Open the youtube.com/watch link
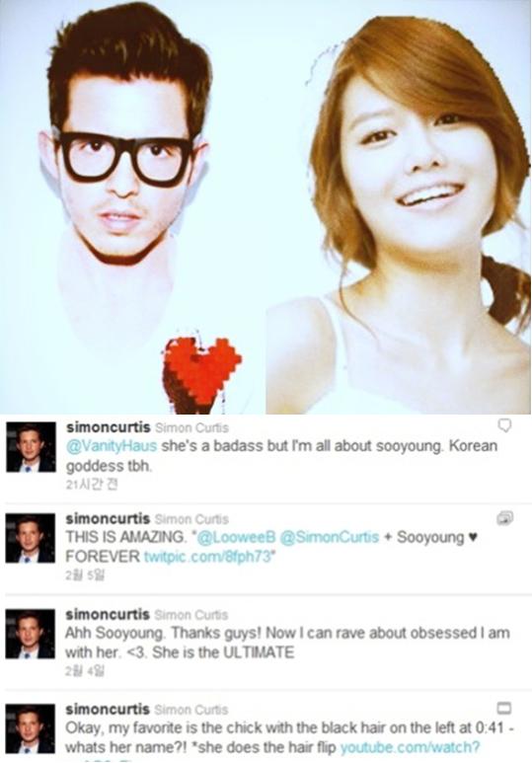This screenshot has height=763, width=532. (410, 747)
